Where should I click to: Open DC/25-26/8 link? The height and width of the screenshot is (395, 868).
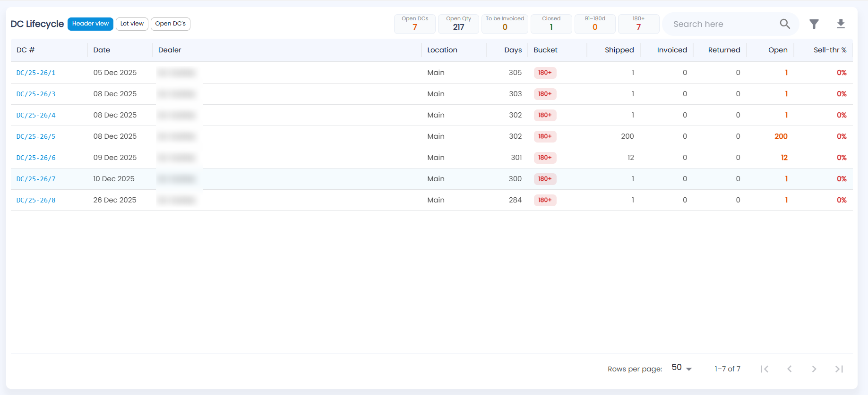click(36, 200)
